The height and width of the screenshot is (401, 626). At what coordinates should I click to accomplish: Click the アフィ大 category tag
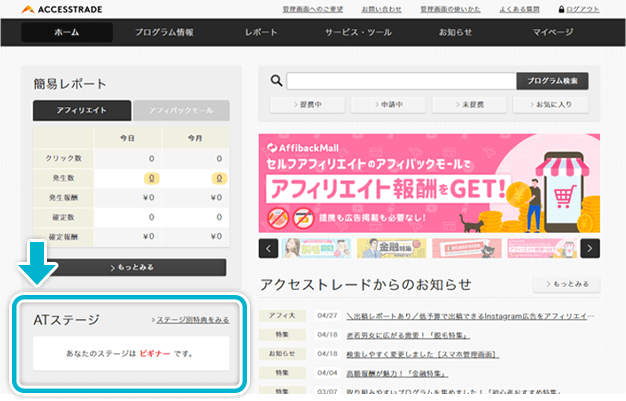[282, 316]
